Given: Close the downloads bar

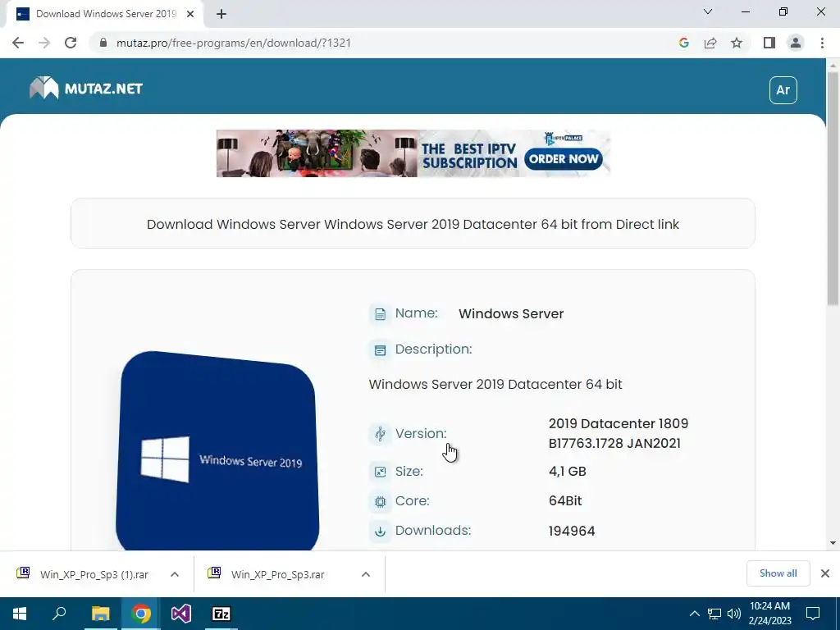Looking at the screenshot, I should pyautogui.click(x=825, y=573).
